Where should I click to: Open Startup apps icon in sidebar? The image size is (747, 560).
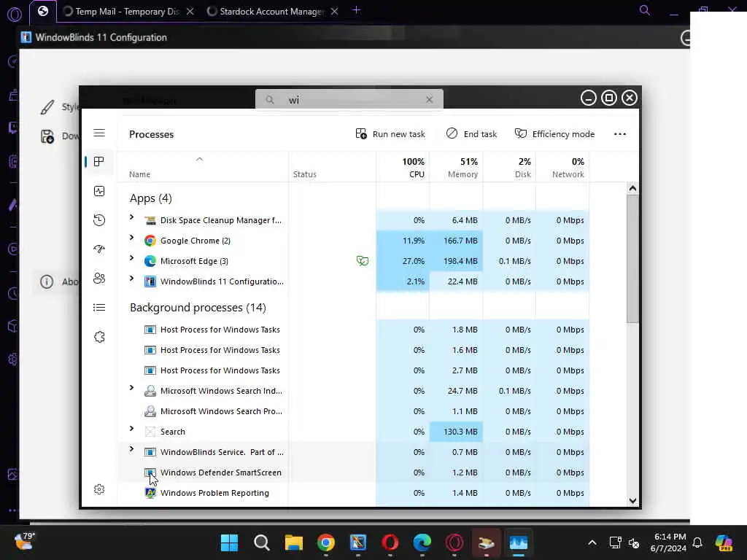pyautogui.click(x=99, y=249)
